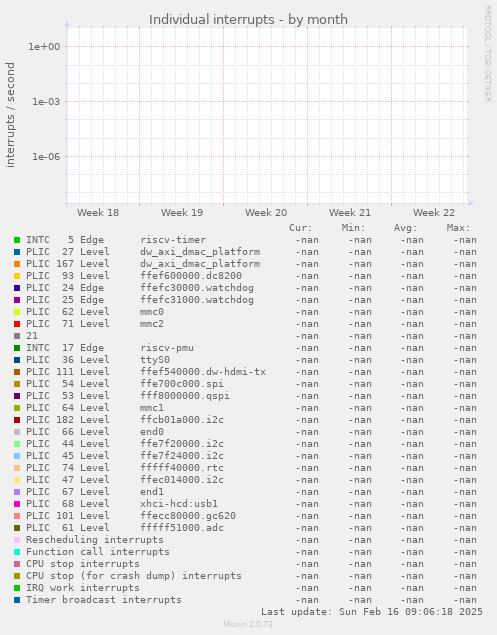Click the Week 20 axis label
Screen dimensions: 497x635
[x=266, y=213]
